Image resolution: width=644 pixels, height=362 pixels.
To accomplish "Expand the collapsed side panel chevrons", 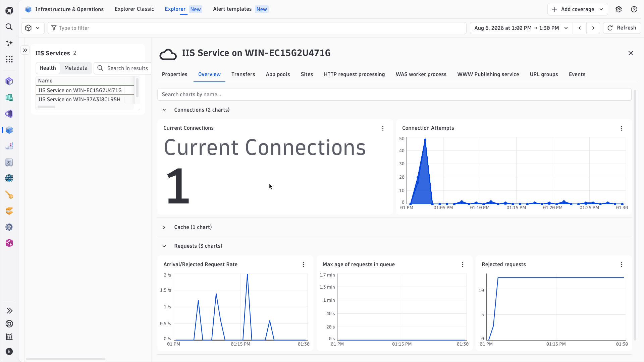I will [25, 50].
